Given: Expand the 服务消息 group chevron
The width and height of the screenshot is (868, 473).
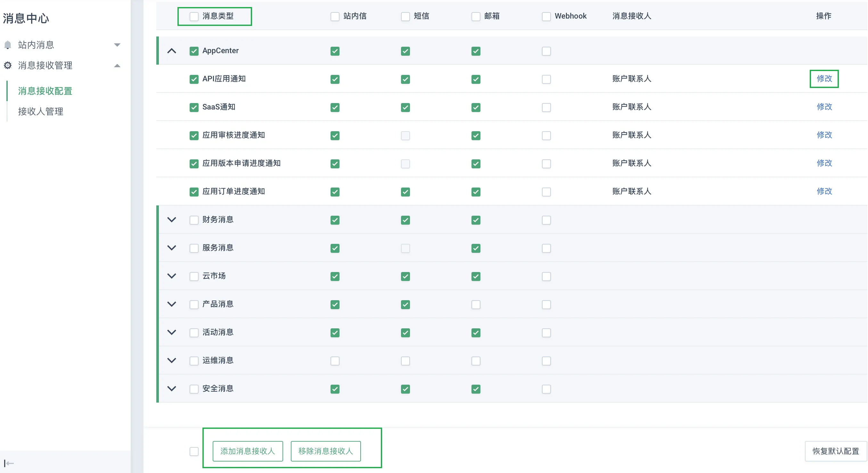Looking at the screenshot, I should coord(172,248).
